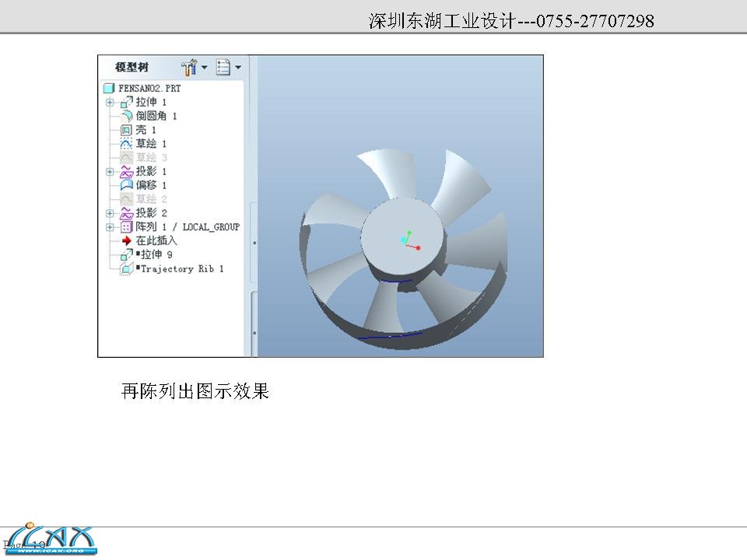Click the 投影 1 projection icon
The width and height of the screenshot is (747, 560).
(x=126, y=171)
